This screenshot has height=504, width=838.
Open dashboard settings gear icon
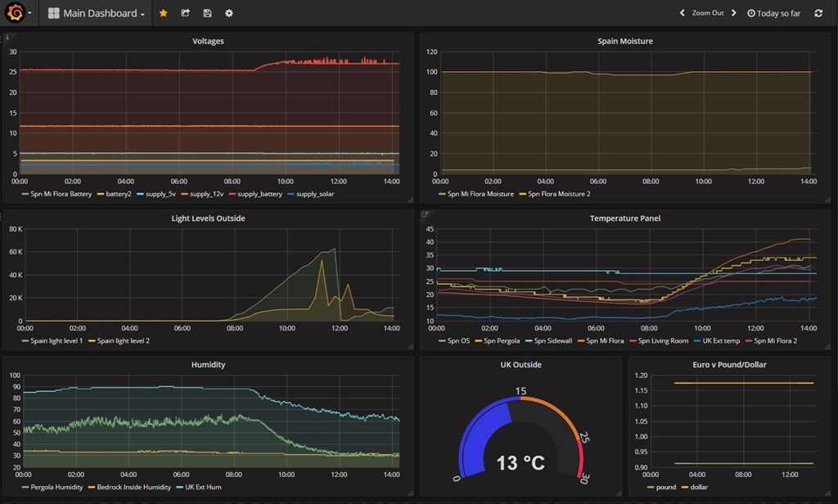tap(229, 13)
